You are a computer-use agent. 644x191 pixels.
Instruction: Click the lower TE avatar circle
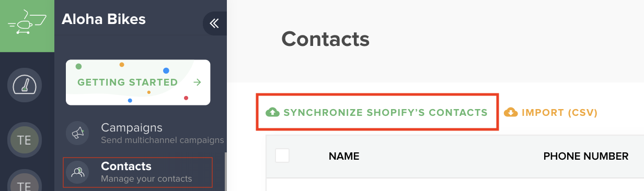[x=25, y=183]
